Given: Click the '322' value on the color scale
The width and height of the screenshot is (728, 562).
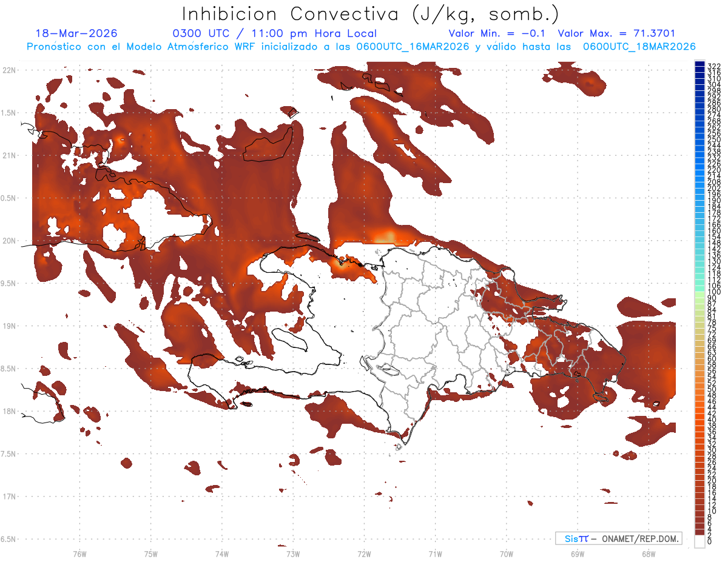Looking at the screenshot, I should pyautogui.click(x=713, y=65).
